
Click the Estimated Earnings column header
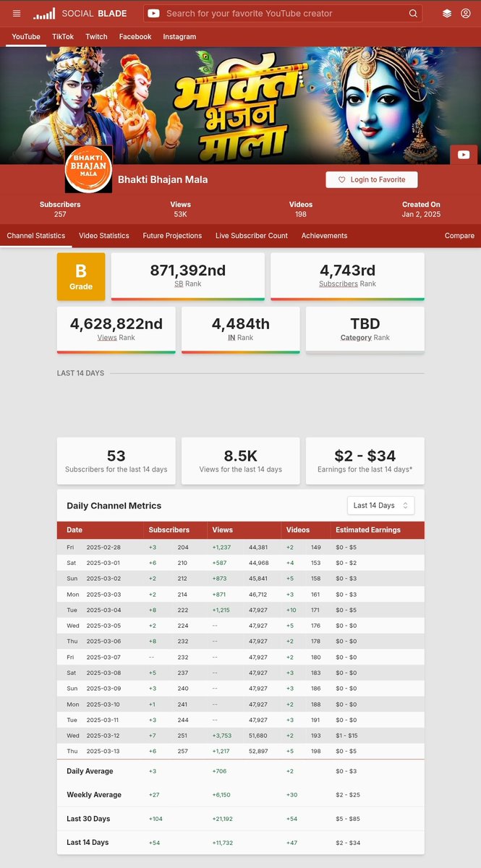(368, 529)
